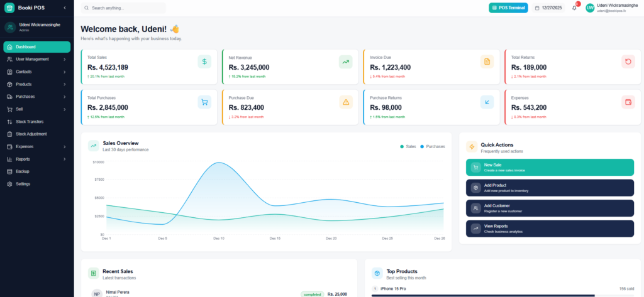The height and width of the screenshot is (297, 644).
Task: Click the Search anything input field
Action: tap(126, 8)
